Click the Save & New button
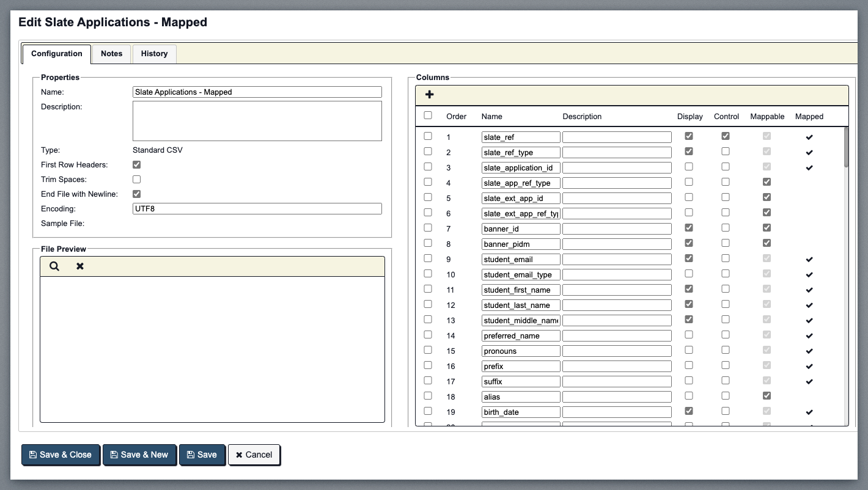The width and height of the screenshot is (868, 490). point(139,455)
